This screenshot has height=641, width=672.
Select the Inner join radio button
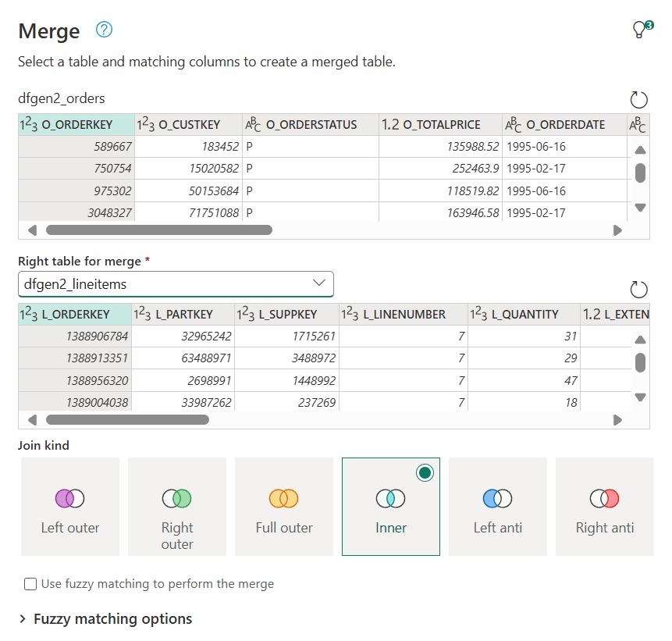(x=425, y=472)
